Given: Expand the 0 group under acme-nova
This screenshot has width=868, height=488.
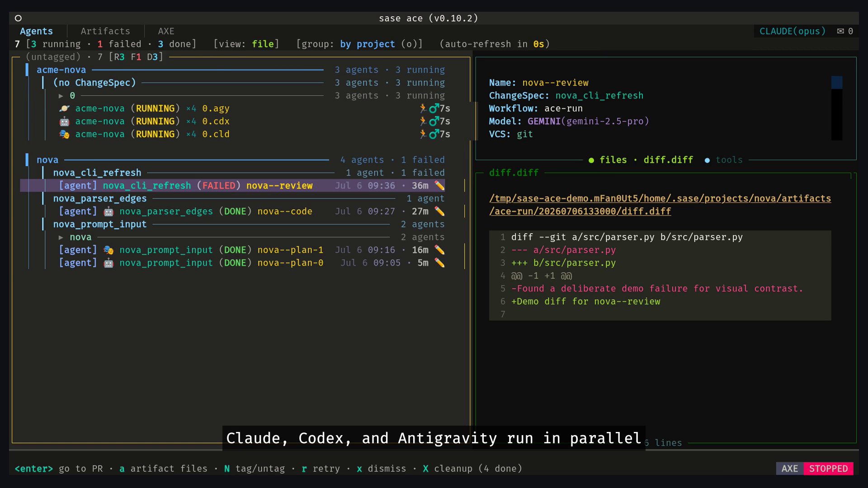Looking at the screenshot, I should tap(61, 96).
